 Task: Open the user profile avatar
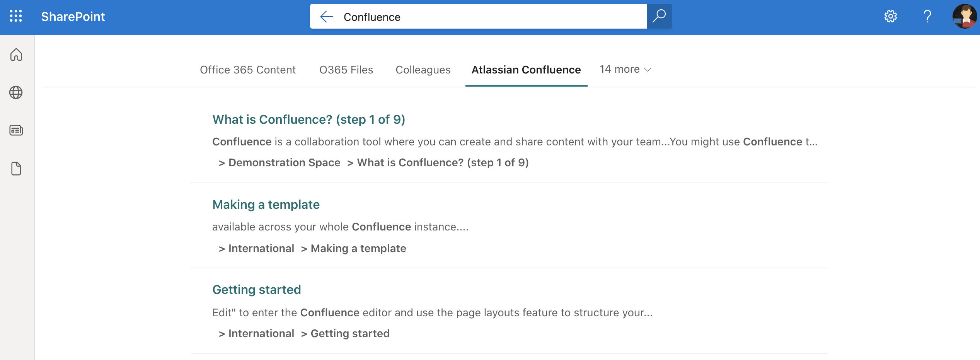pos(965,17)
